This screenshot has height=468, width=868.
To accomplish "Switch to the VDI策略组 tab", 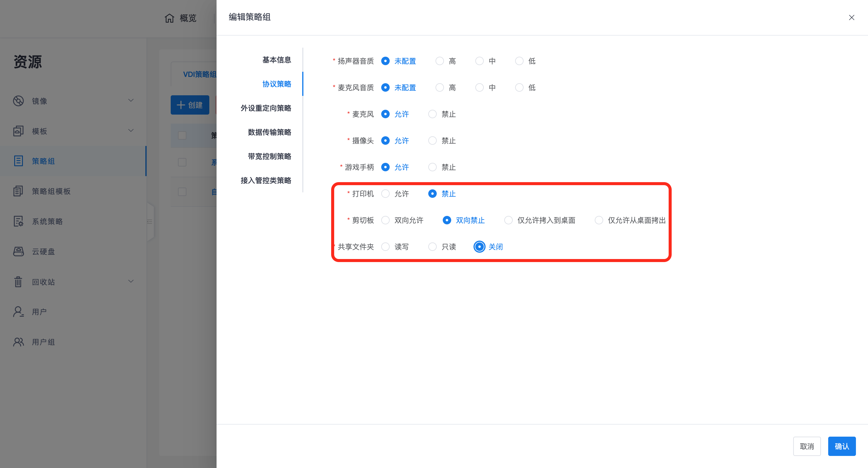I will coord(199,74).
